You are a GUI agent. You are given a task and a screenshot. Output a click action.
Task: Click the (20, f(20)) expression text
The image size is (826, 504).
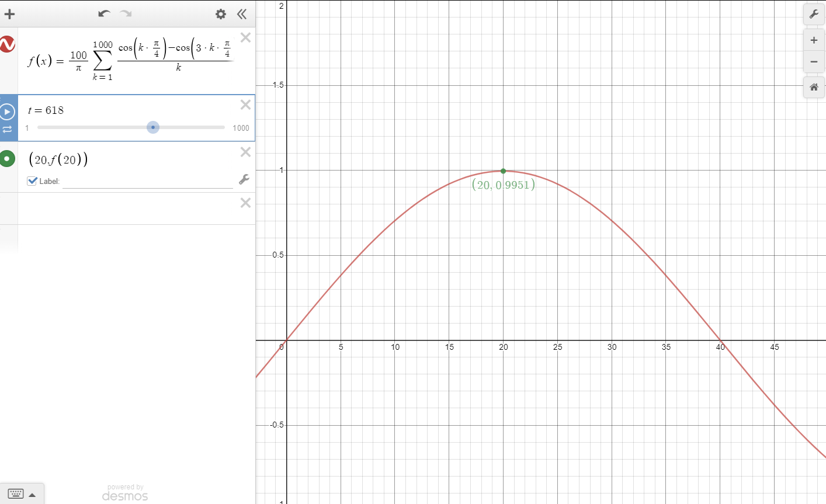click(x=58, y=159)
